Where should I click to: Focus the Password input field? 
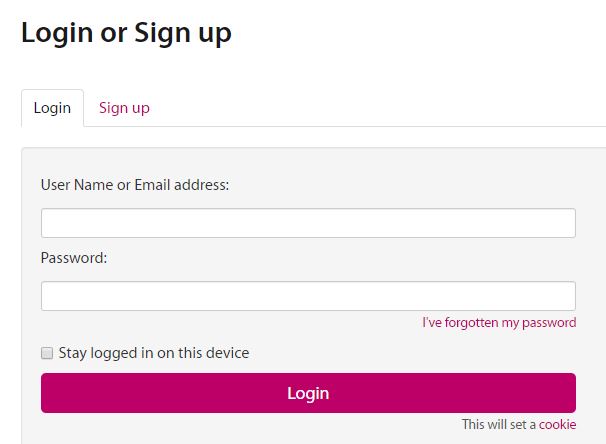[308, 296]
